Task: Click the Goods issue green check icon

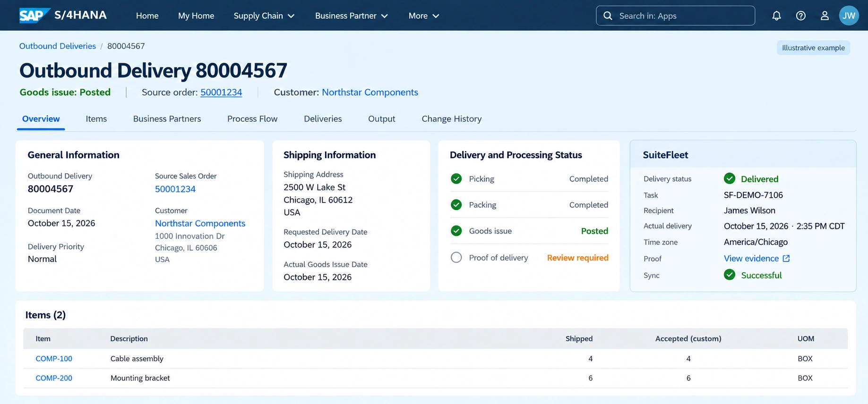Action: pyautogui.click(x=456, y=231)
